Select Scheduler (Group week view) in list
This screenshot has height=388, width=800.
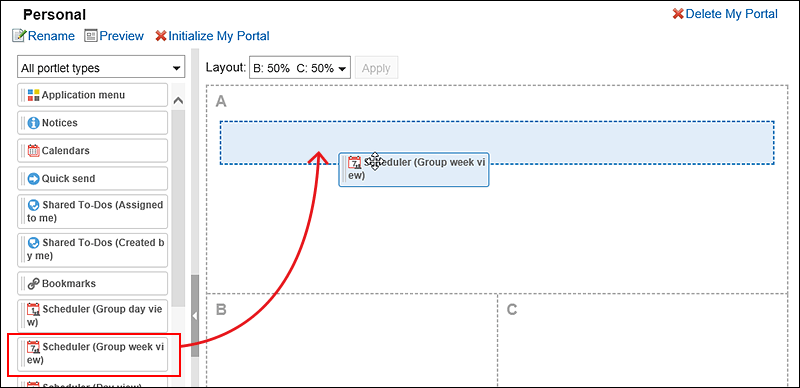click(x=92, y=353)
